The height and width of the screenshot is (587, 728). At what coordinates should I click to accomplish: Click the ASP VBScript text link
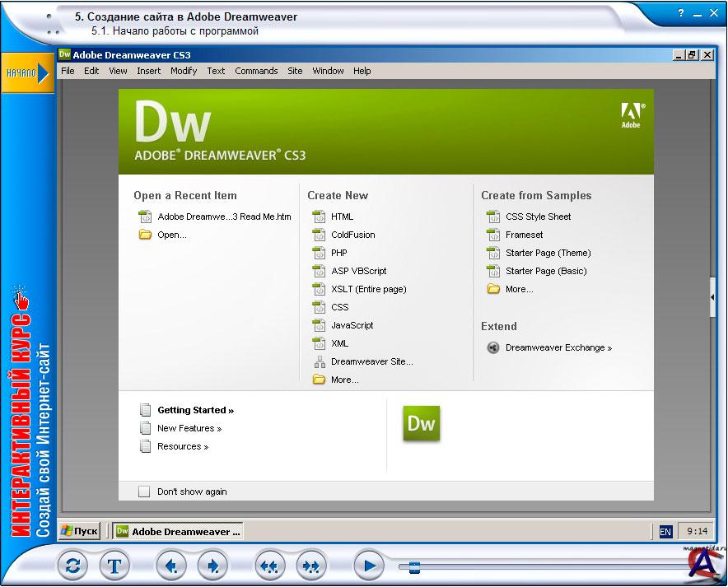(x=359, y=271)
